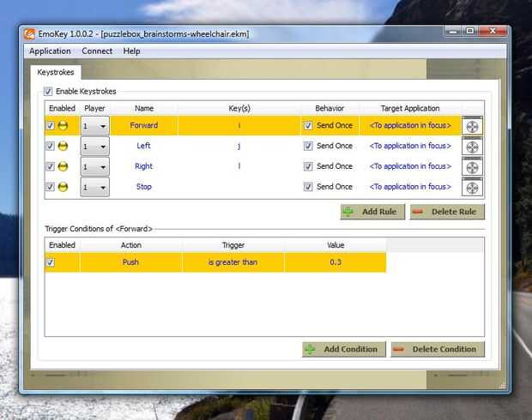The width and height of the screenshot is (532, 420).
Task: Open the Help menu
Action: click(131, 51)
